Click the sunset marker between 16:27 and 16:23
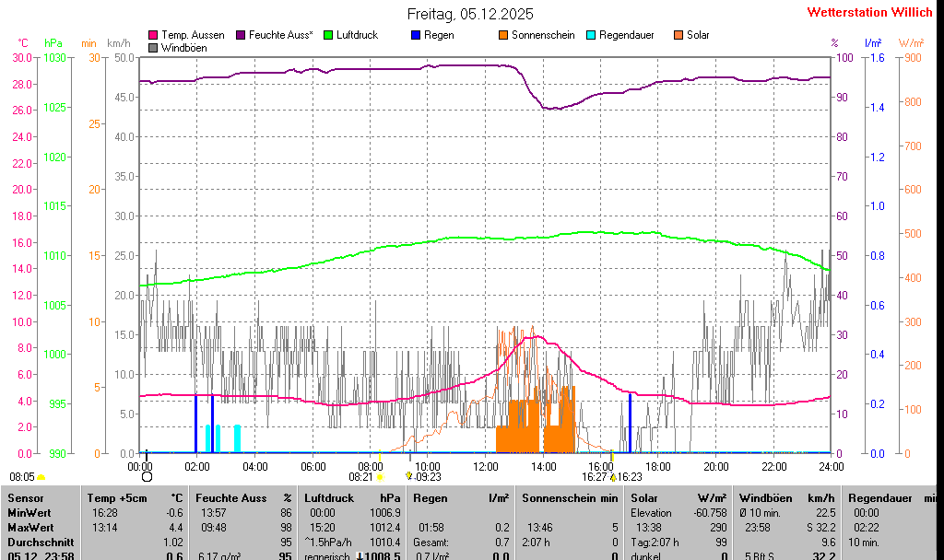The height and width of the screenshot is (560, 944). pyautogui.click(x=613, y=477)
